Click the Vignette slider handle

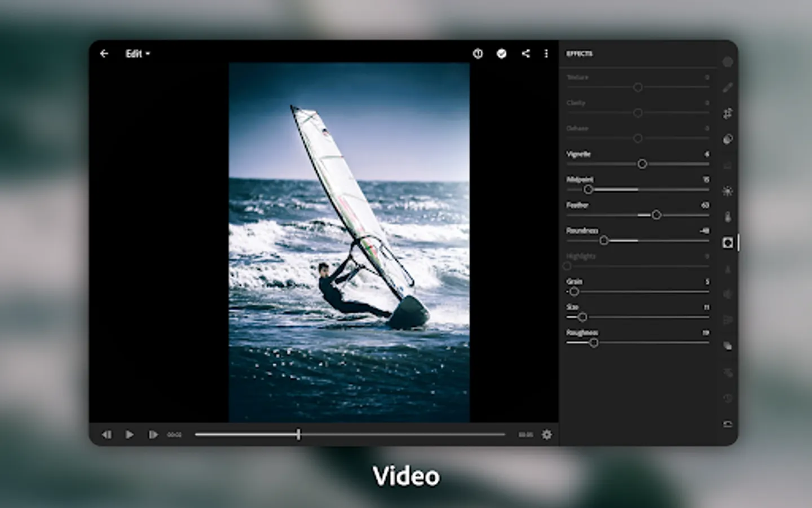point(642,164)
